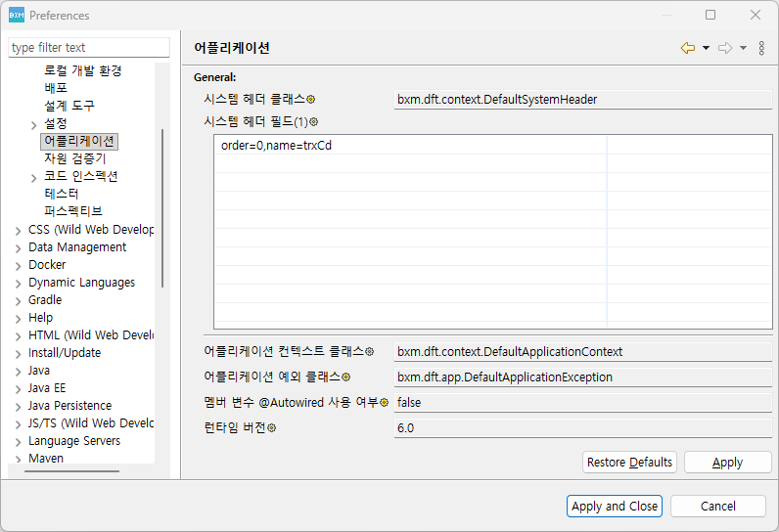The image size is (779, 532).
Task: Click the 어플리케이션 예외 클래스 value field
Action: [x=583, y=377]
